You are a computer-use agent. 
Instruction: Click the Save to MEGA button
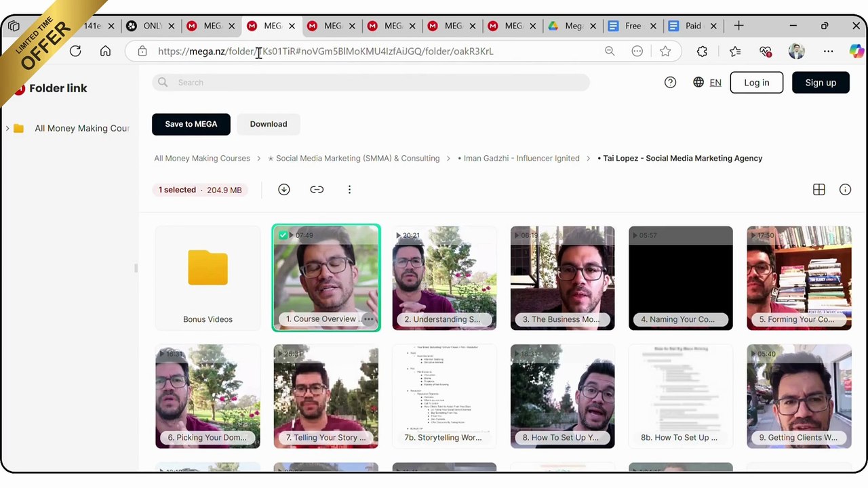pyautogui.click(x=191, y=124)
